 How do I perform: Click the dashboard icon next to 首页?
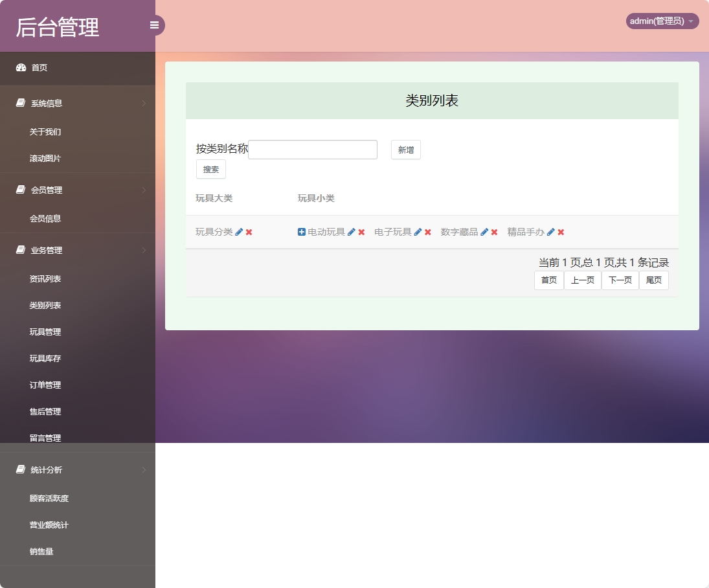click(19, 67)
